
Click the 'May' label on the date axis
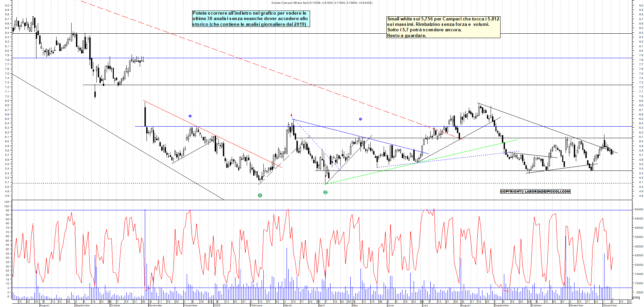tap(355, 305)
